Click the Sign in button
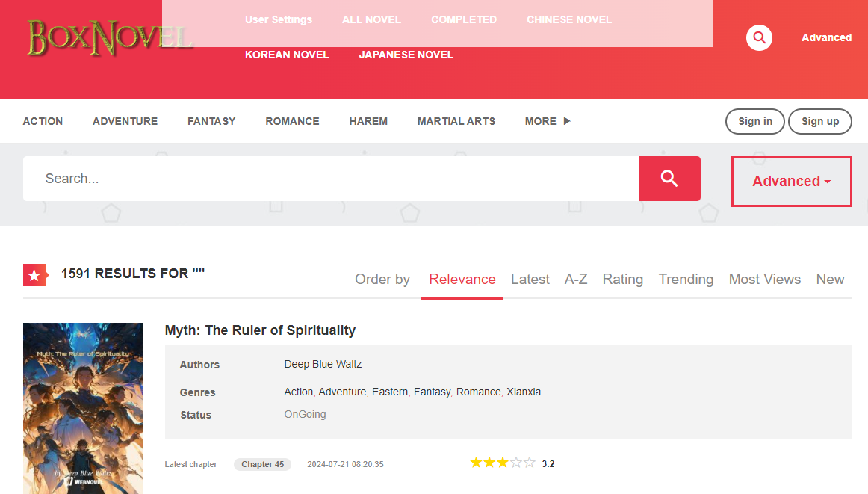The image size is (868, 494). (754, 122)
